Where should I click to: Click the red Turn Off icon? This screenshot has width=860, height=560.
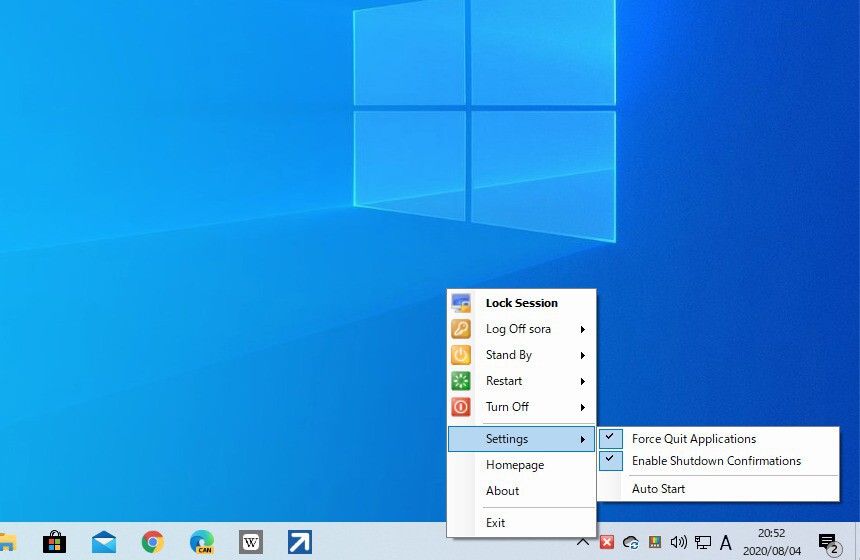pyautogui.click(x=461, y=407)
